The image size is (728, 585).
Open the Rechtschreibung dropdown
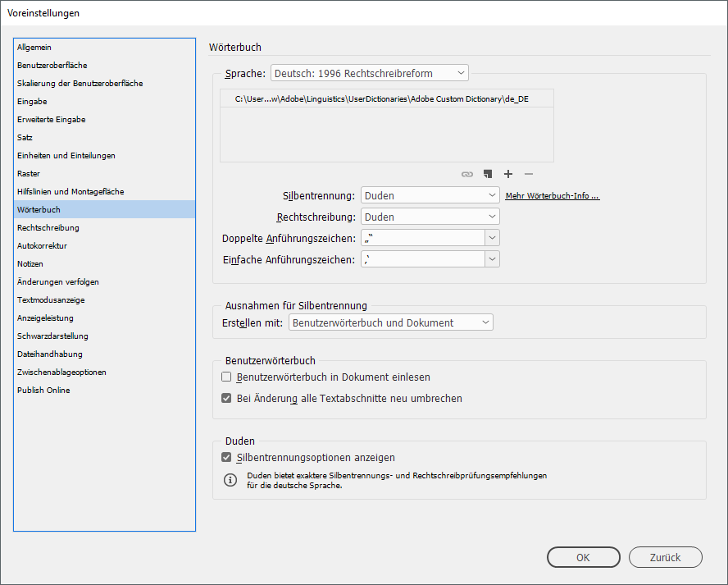coord(430,217)
